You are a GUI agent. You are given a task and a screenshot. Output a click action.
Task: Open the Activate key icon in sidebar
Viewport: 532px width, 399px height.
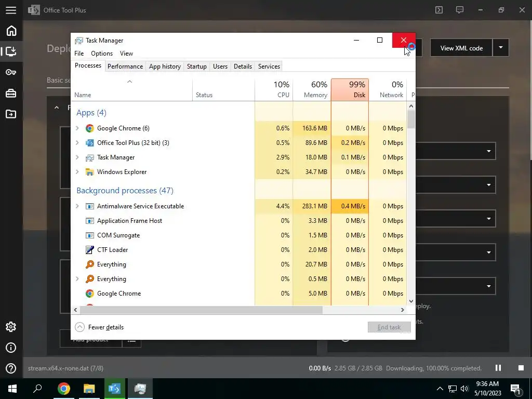[11, 72]
